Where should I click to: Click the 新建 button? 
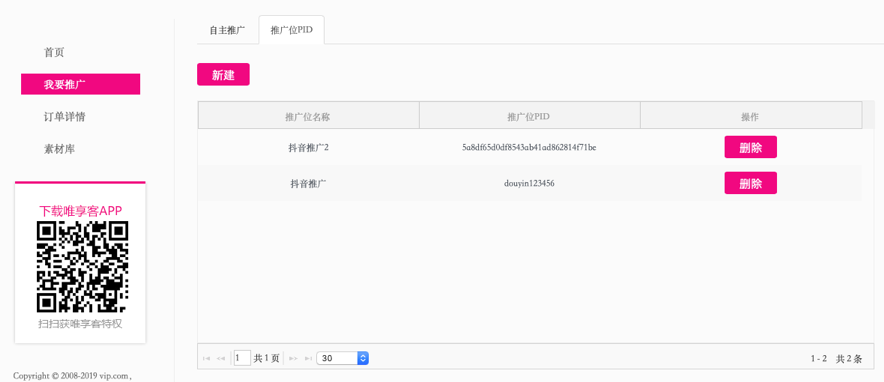[x=223, y=74]
